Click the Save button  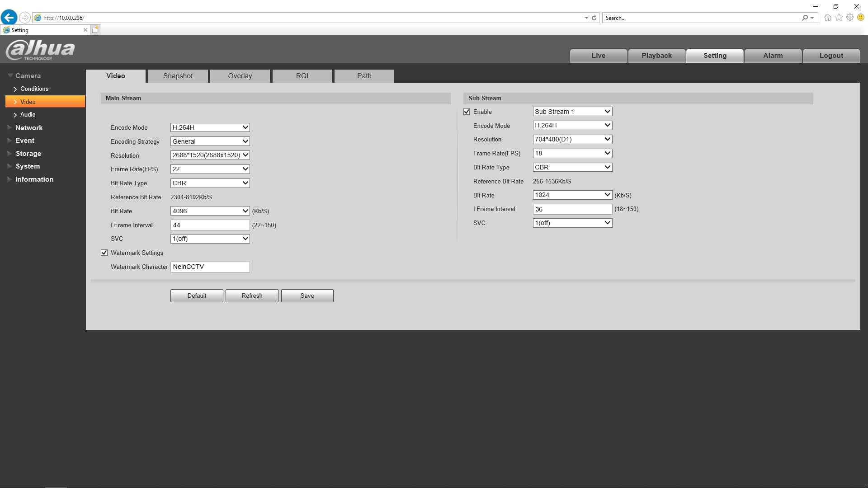pyautogui.click(x=307, y=296)
